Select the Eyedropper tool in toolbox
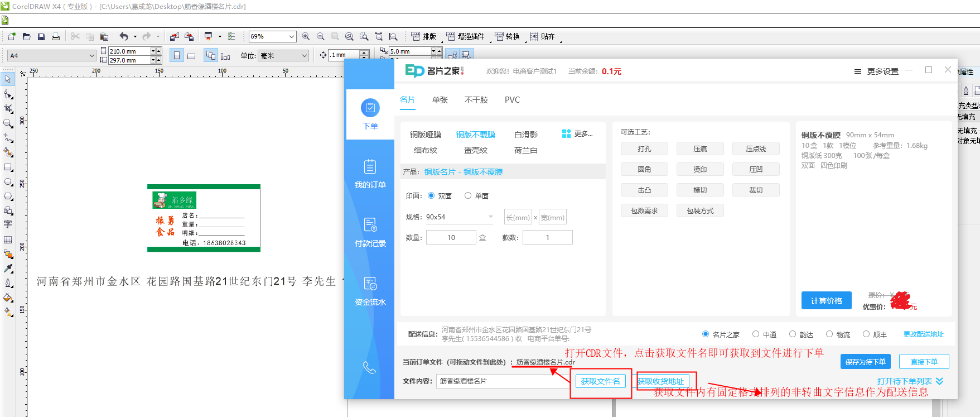This screenshot has height=417, width=980. [8, 269]
